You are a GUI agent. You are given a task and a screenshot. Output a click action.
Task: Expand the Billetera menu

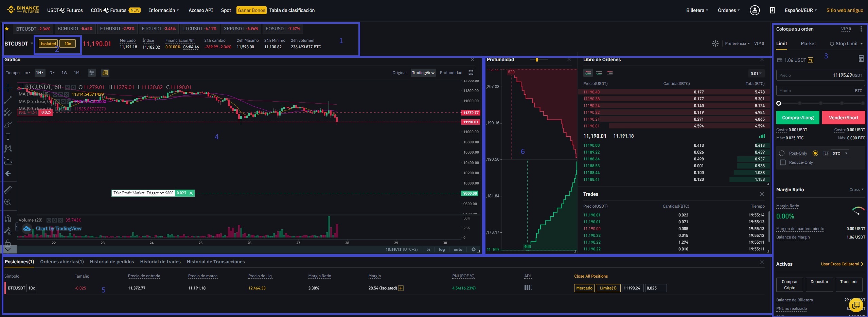click(x=697, y=10)
